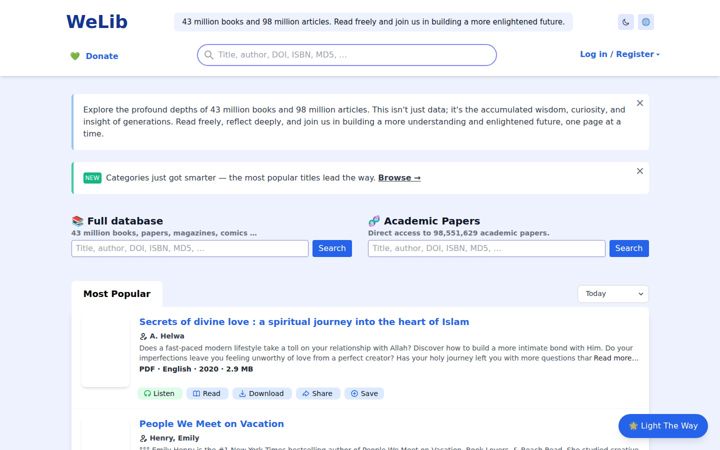Toggle dark mode with the moon icon
This screenshot has width=720, height=450.
pos(625,22)
